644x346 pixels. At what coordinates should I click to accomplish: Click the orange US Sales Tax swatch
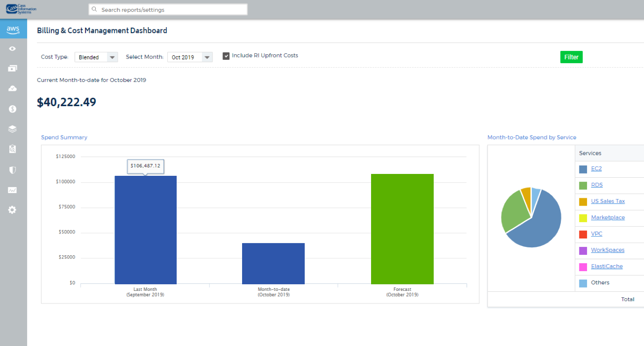point(583,202)
